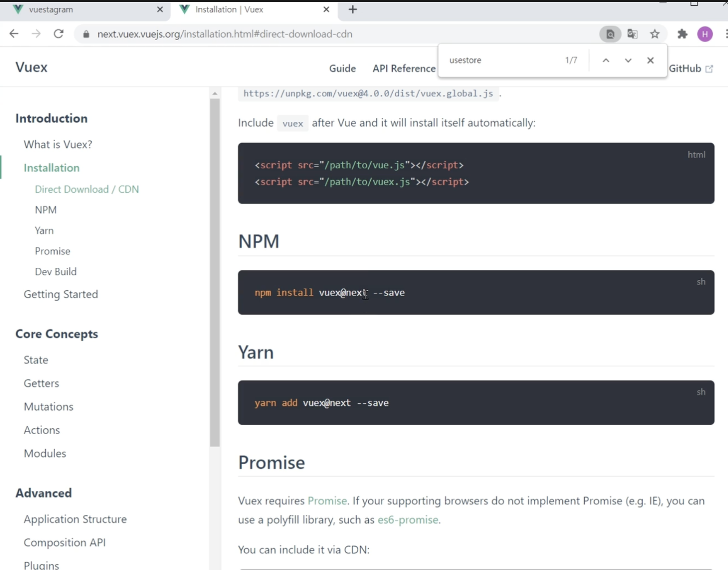This screenshot has width=728, height=570.
Task: Open the Getters page
Action: pyautogui.click(x=41, y=383)
